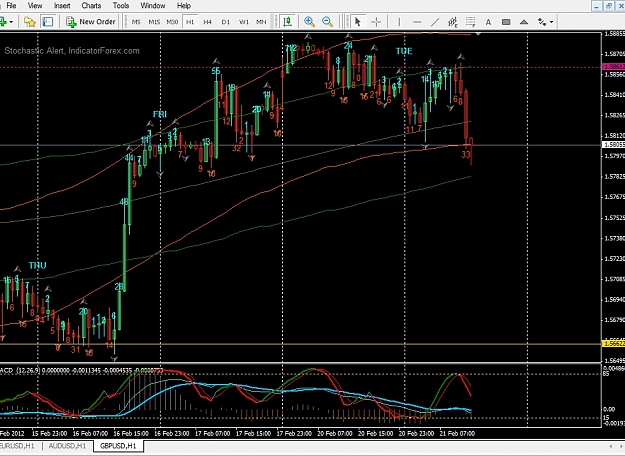Select the Fibonacci Retracement tool

tap(470, 22)
